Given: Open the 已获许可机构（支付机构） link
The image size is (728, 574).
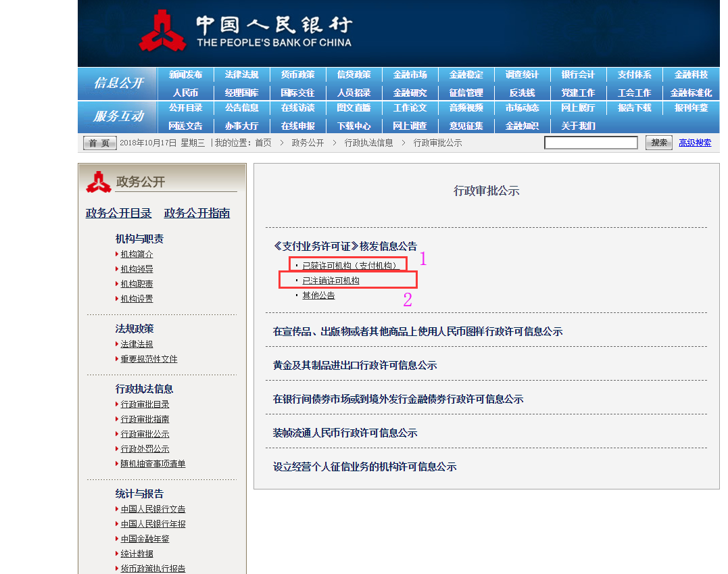Looking at the screenshot, I should [351, 266].
